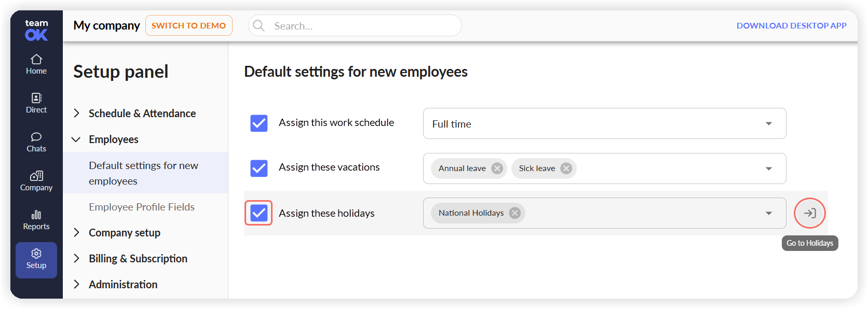Click the Search input field
Screen dimensions: 868x309
pos(355,25)
